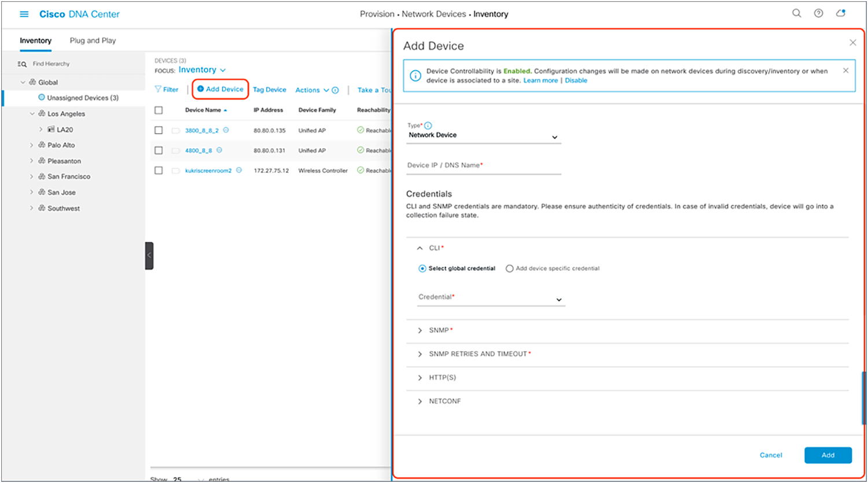Collapse the Los Angeles tree node
868x483 pixels.
[x=32, y=114]
